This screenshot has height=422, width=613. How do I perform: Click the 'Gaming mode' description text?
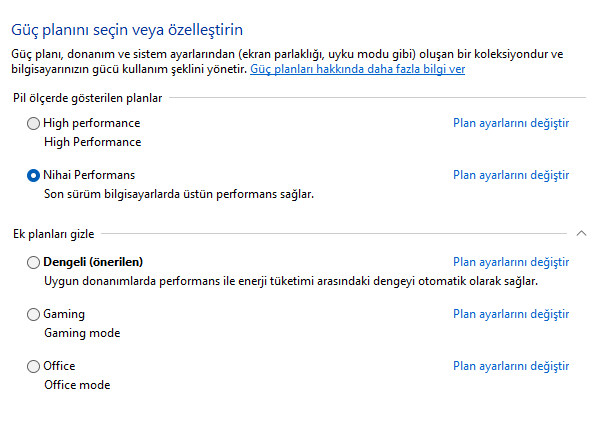[83, 333]
